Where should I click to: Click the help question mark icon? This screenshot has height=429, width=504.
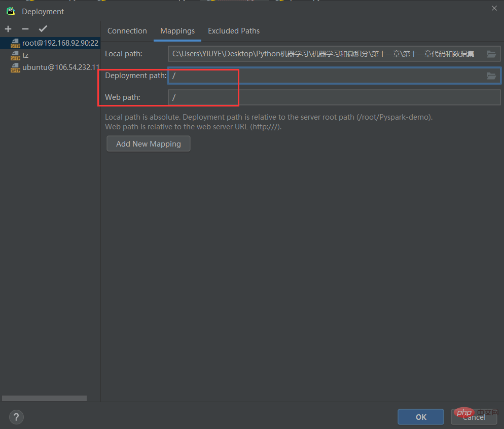click(16, 417)
